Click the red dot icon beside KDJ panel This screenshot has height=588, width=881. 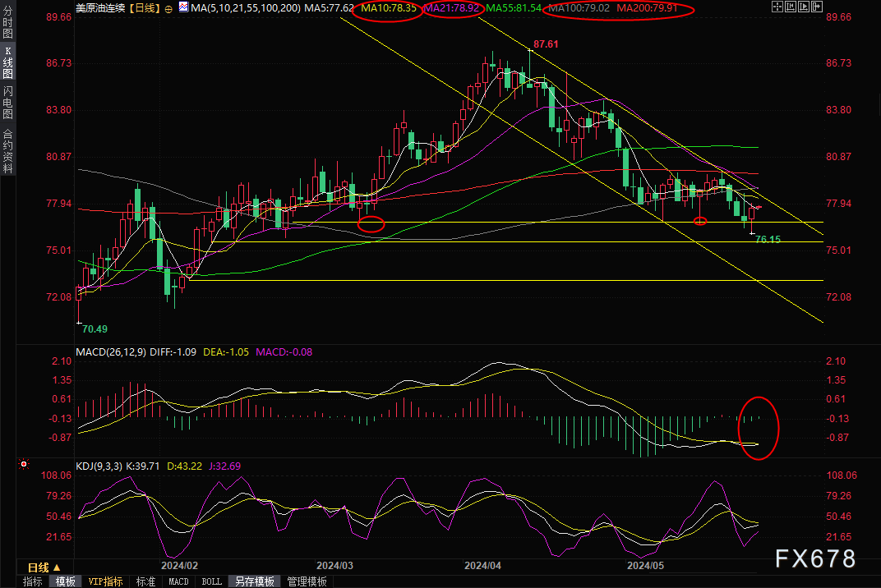point(24,465)
